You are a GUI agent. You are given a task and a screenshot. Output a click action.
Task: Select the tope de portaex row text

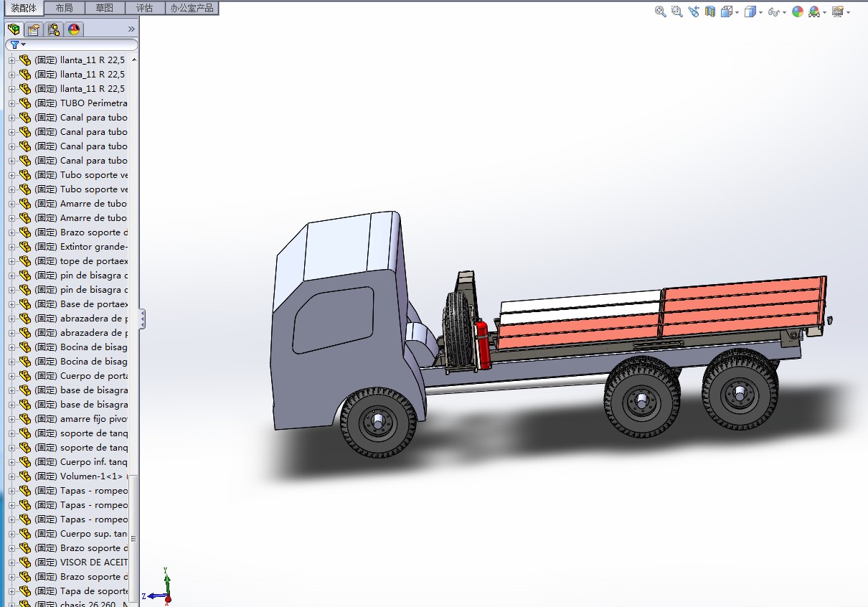point(81,261)
